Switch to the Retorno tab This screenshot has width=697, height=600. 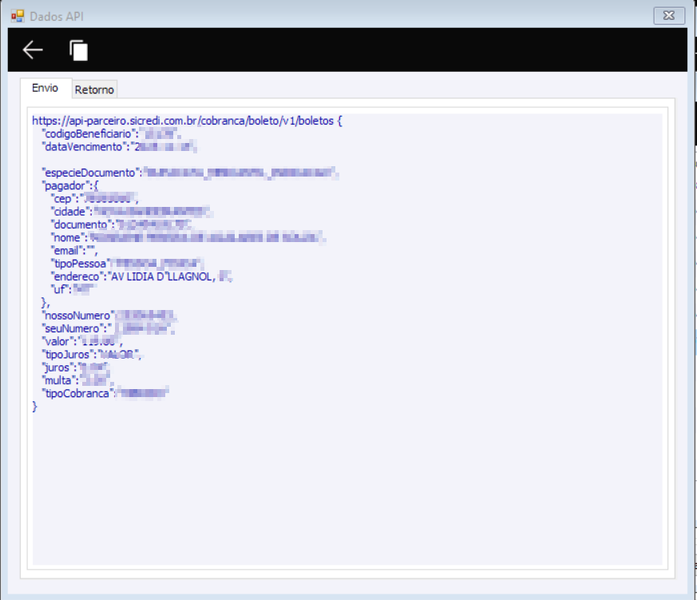94,90
